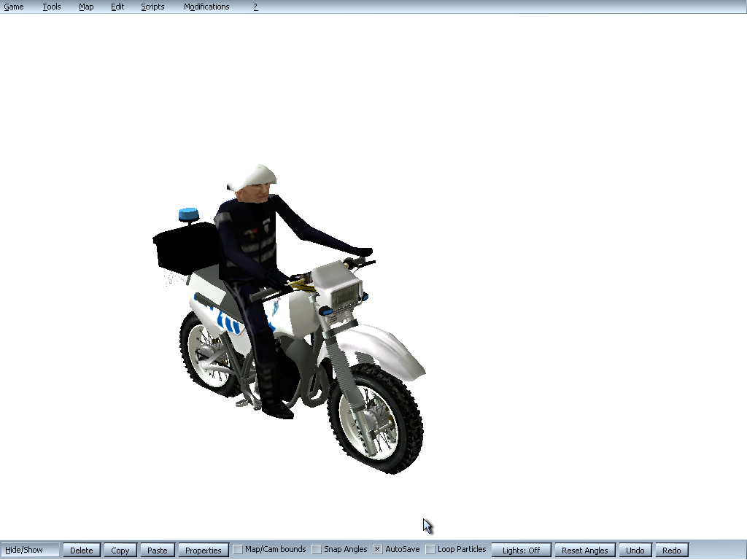Enable the Loop Particles checkbox
Viewport: 747px width, 560px height.
pos(430,550)
